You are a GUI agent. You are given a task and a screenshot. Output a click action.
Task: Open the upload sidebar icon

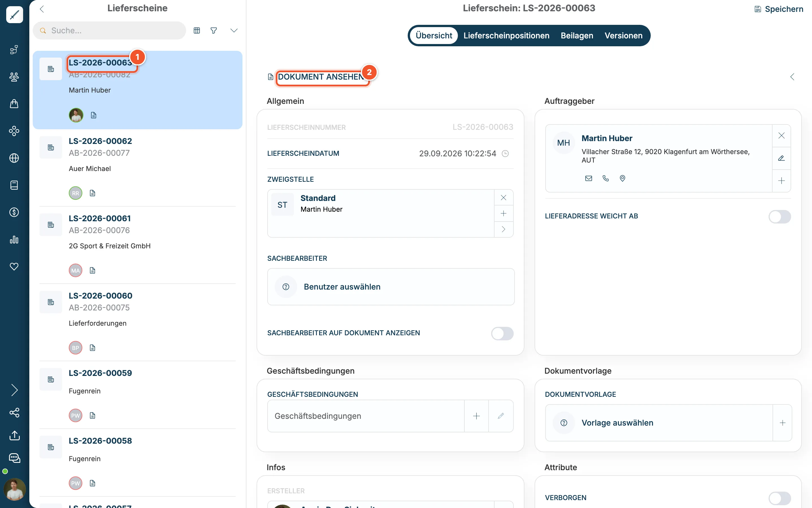pyautogui.click(x=14, y=435)
